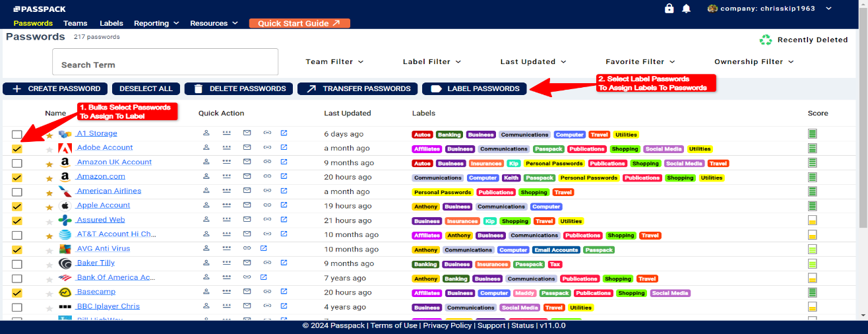Viewport: 868px width, 334px height.
Task: Click the Delete Passwords button
Action: [239, 88]
